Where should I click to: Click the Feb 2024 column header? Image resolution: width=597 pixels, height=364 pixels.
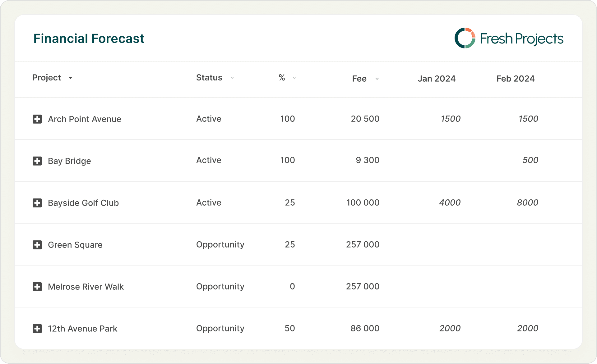[515, 79]
